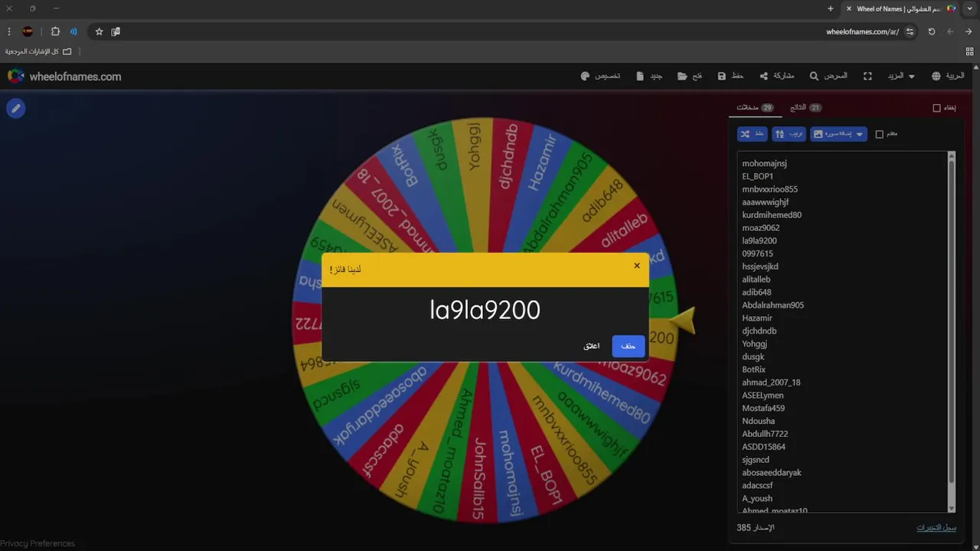Open the إضافة صورة add image dropdown

tap(838, 134)
